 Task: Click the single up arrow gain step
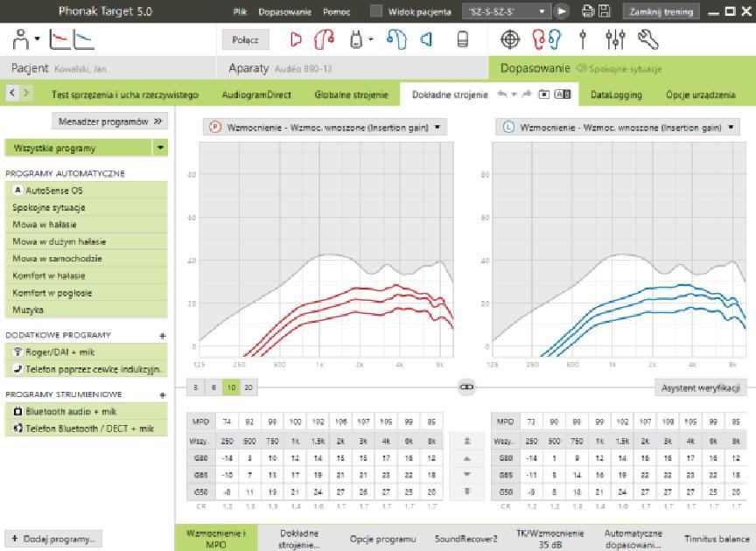[466, 458]
